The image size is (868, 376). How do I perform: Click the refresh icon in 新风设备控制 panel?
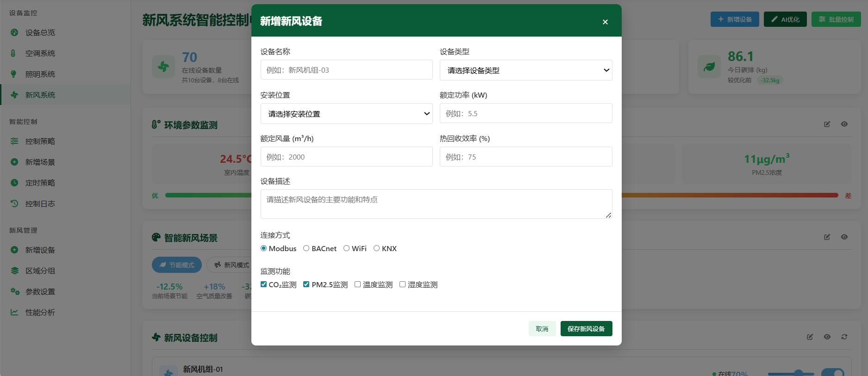(x=844, y=337)
